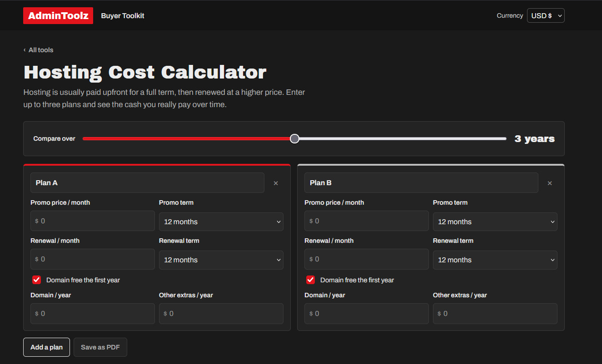The image size is (602, 364).
Task: Focus Plan A's Domain per year field
Action: point(93,314)
